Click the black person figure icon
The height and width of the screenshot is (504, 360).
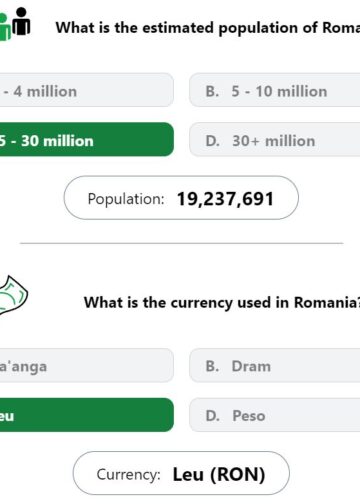(x=21, y=21)
